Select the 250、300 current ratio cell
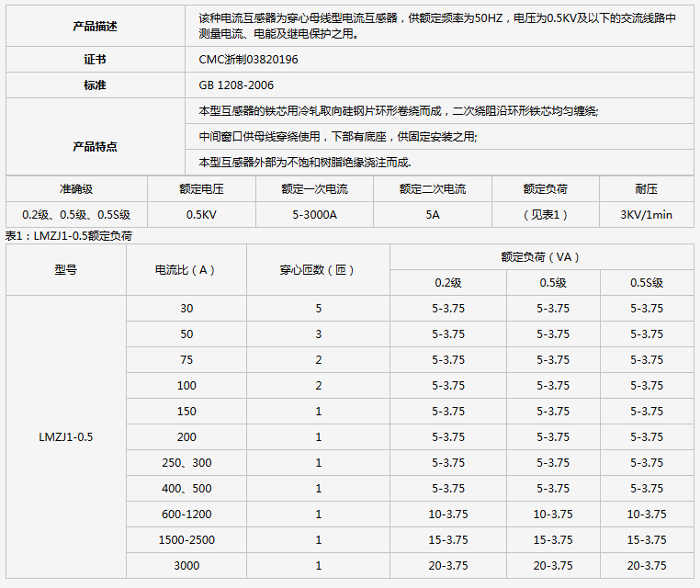The image size is (700, 588). point(186,463)
